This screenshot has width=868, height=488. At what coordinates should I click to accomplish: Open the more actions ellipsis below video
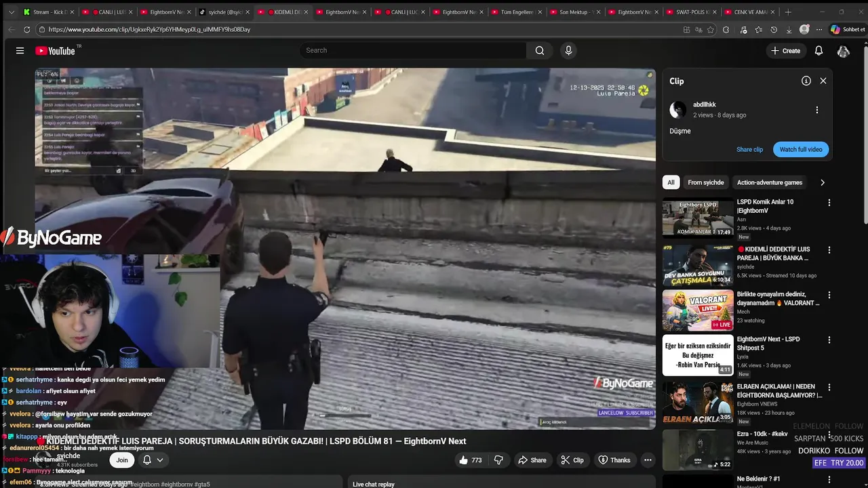click(x=648, y=460)
